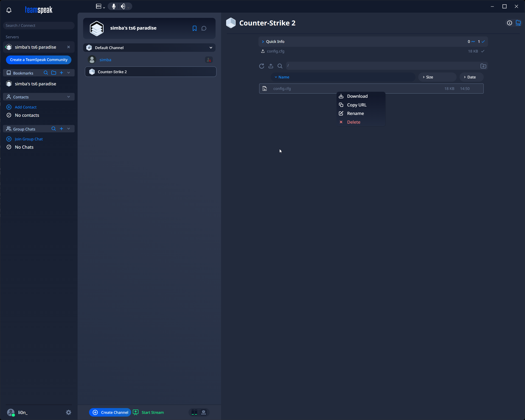525x420 pixels.
Task: Click the Bookmarks section label
Action: tap(23, 73)
